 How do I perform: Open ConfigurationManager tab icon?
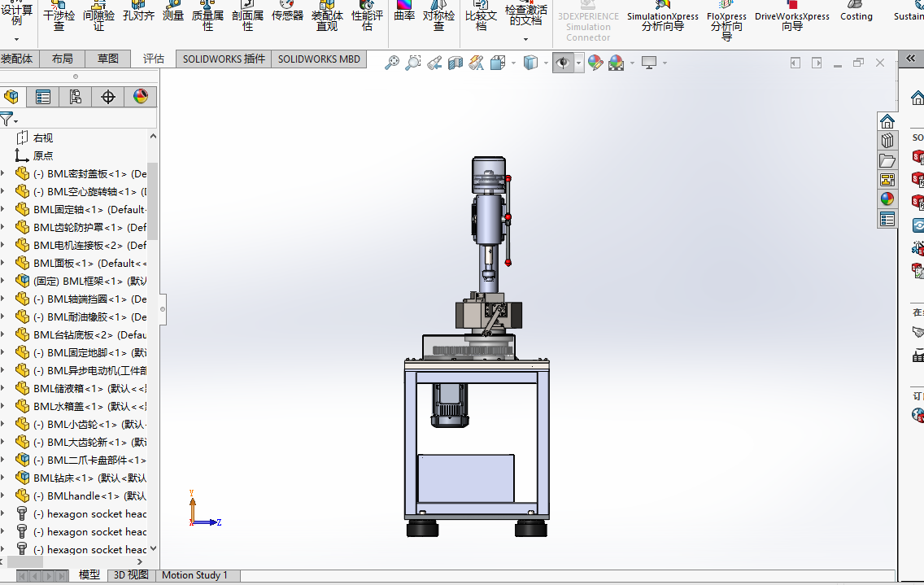tap(76, 97)
